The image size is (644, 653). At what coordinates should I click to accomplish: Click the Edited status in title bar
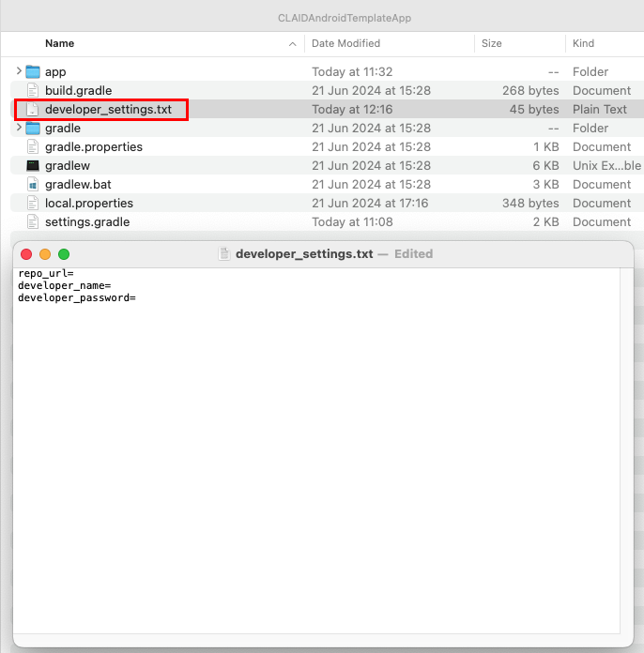pos(413,253)
